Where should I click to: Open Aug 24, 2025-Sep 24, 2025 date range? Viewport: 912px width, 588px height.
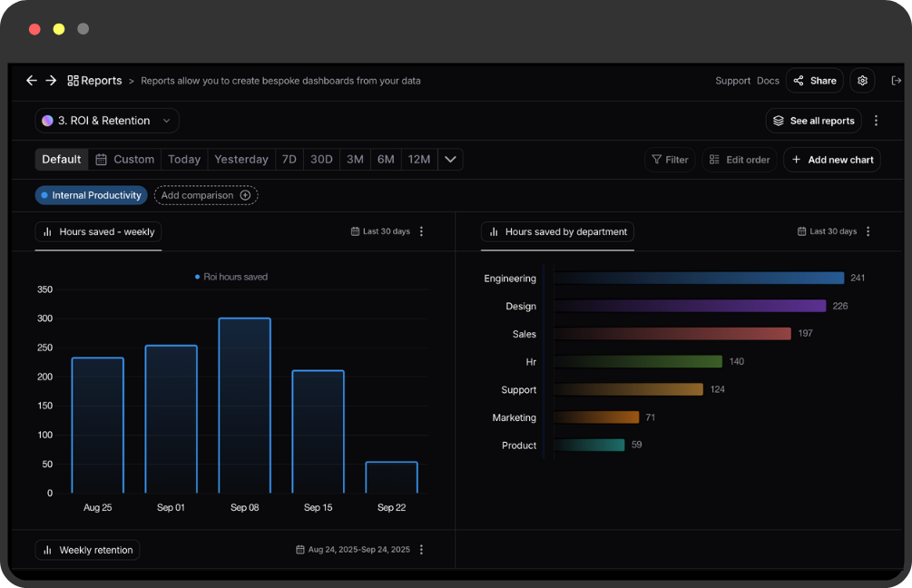[x=353, y=550]
